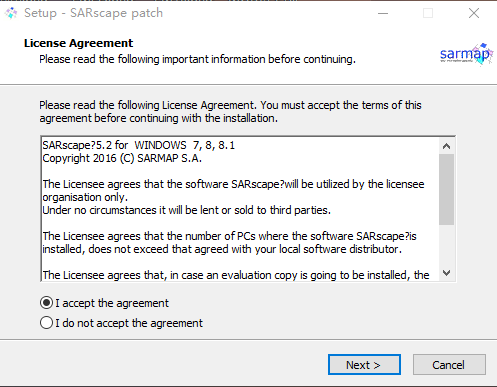The width and height of the screenshot is (497, 387).
Task: Select the "I accept the agreement" radio button
Action: 46,303
